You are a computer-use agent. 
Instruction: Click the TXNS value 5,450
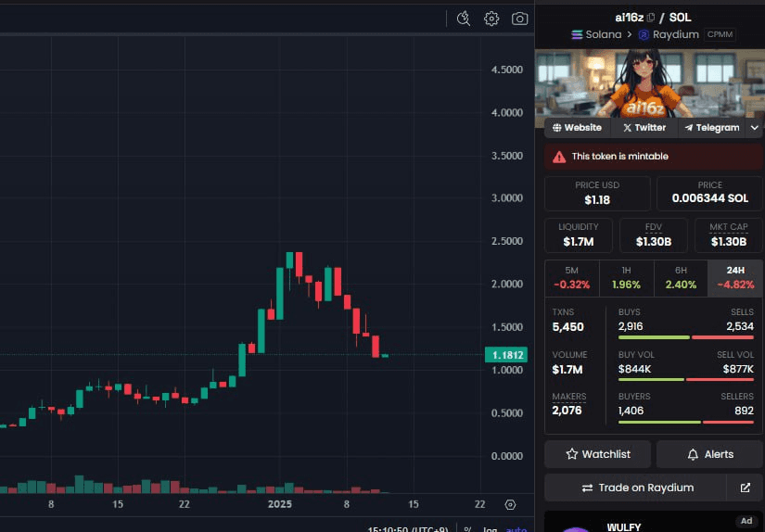click(x=567, y=327)
